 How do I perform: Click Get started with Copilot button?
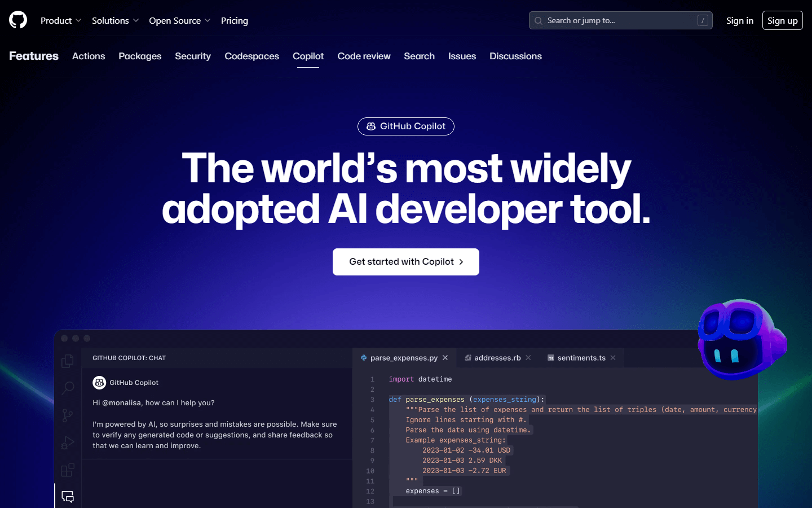406,262
